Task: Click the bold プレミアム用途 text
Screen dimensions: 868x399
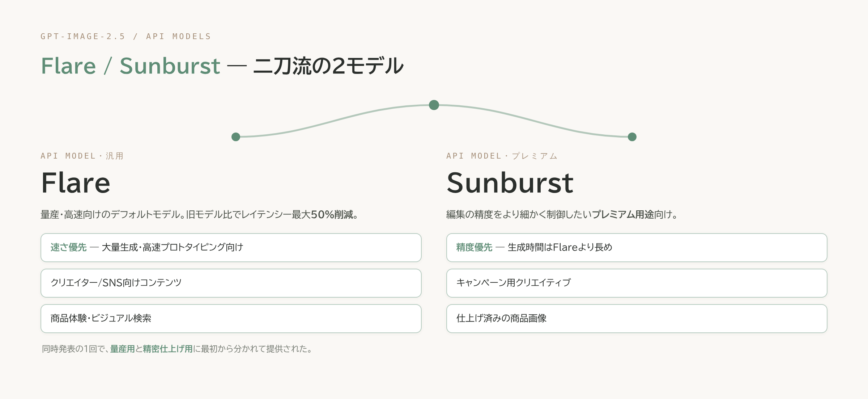Action: click(623, 215)
